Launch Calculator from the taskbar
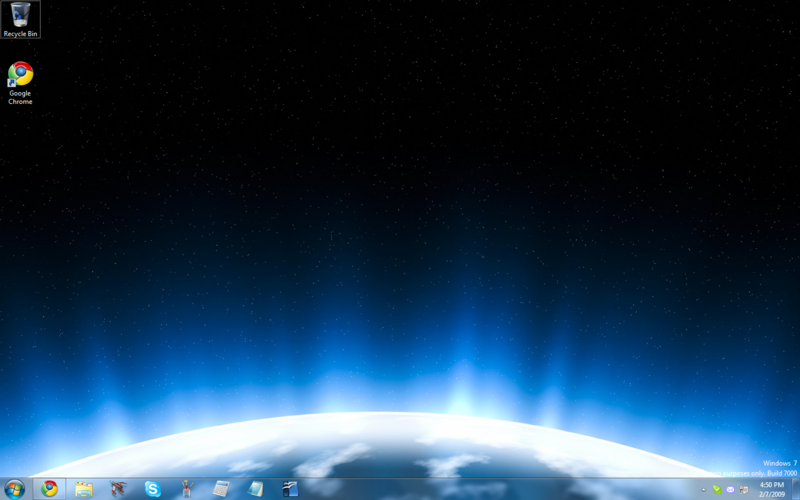The height and width of the screenshot is (500, 800). (221, 489)
